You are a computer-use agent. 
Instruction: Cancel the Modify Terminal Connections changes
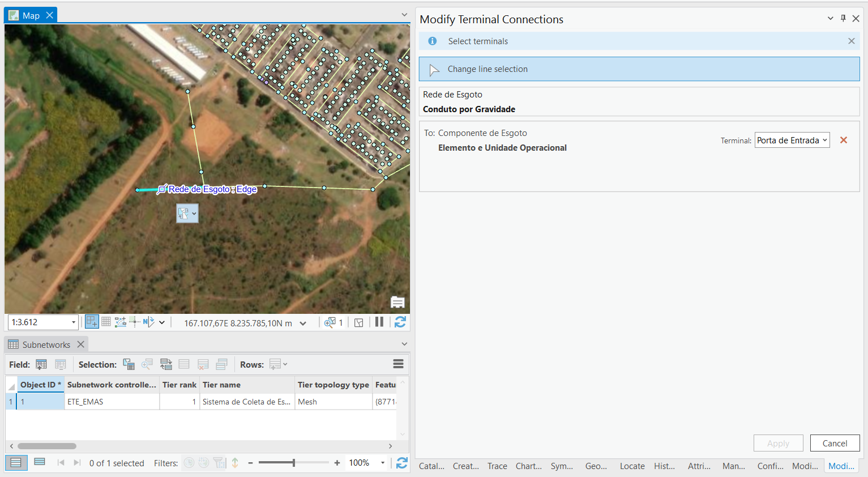coord(835,442)
